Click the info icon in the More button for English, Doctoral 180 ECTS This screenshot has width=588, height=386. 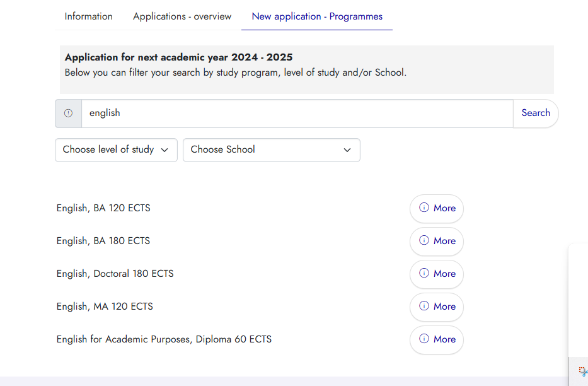click(x=424, y=273)
